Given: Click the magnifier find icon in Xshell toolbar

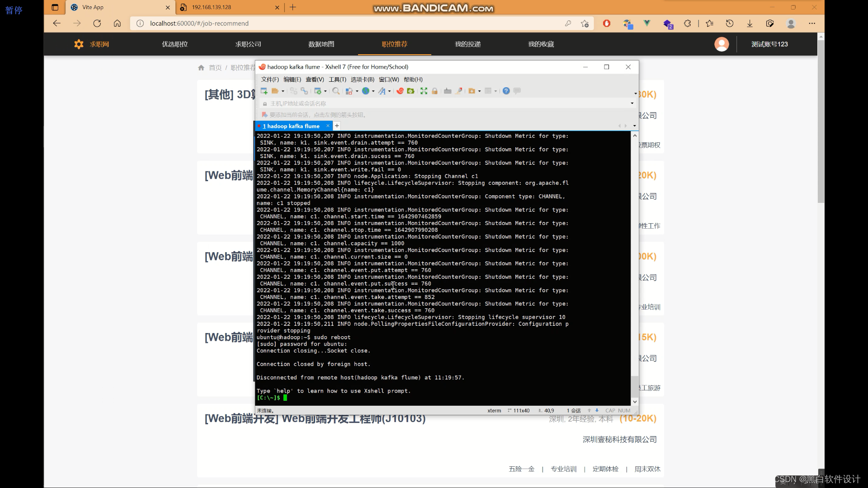Looking at the screenshot, I should pyautogui.click(x=336, y=91).
